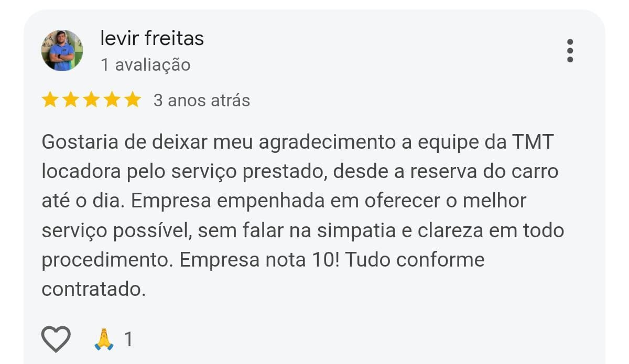Click the second rating star
This screenshot has width=629, height=364.
pos(71,100)
